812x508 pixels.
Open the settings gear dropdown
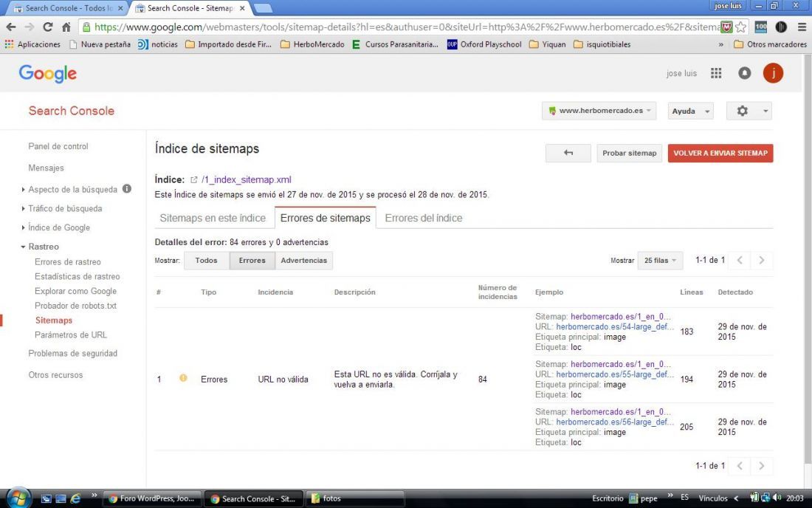coord(749,111)
